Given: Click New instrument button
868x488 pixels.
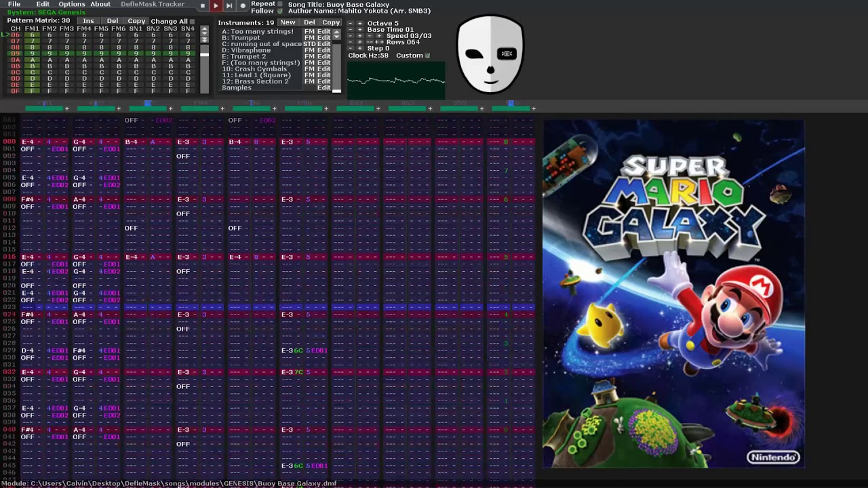Looking at the screenshot, I should (x=288, y=22).
